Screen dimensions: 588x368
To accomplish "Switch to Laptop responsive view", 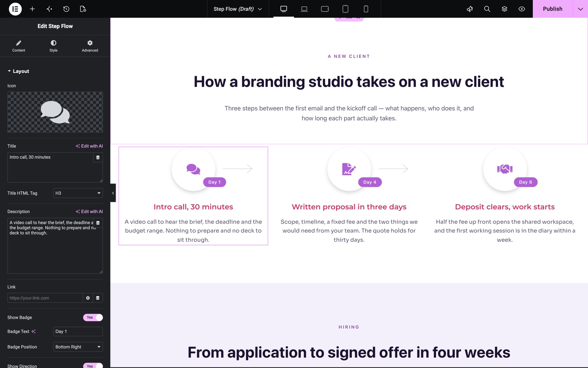I will pyautogui.click(x=304, y=9).
